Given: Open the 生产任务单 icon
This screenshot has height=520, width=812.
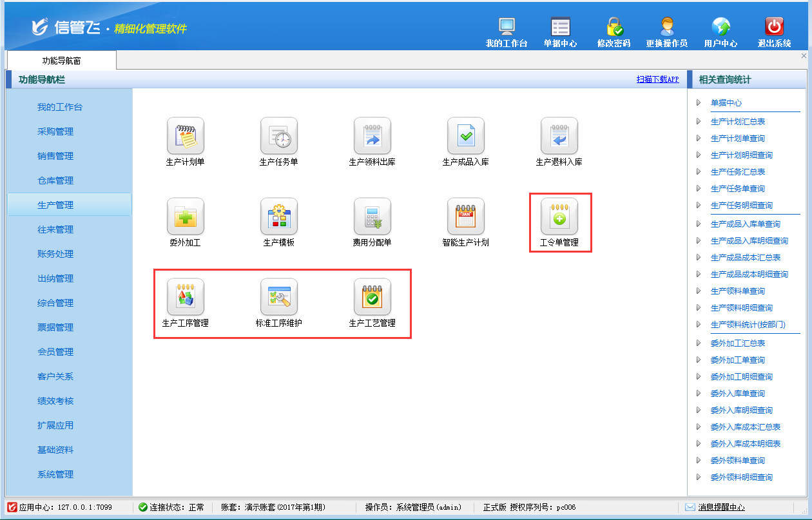Looking at the screenshot, I should 278,136.
